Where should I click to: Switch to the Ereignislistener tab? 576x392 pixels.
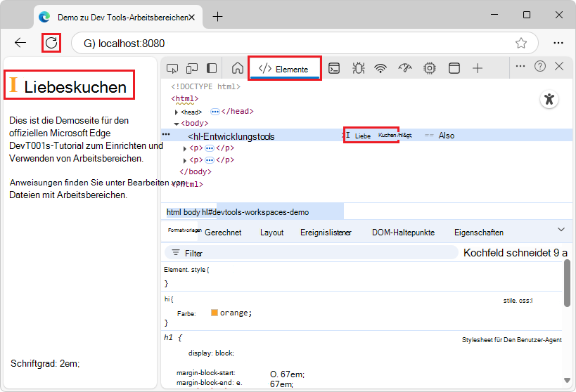tap(326, 233)
